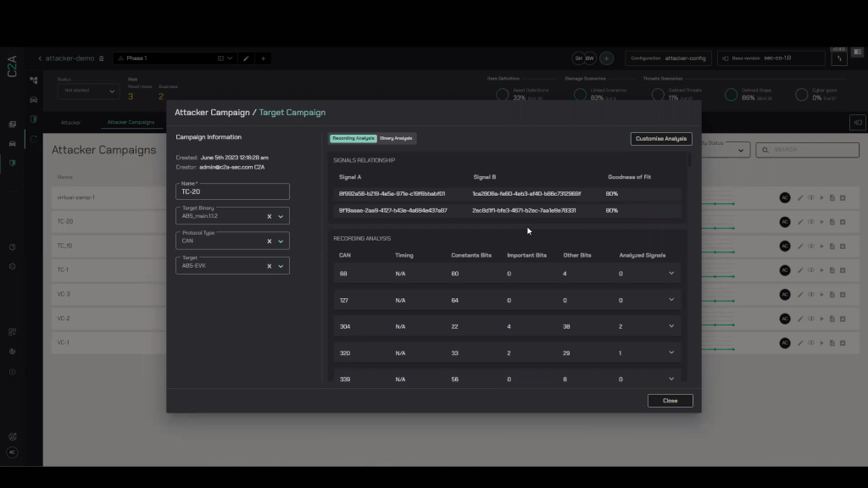Open the SH user avatar
The height and width of the screenshot is (488, 868).
tap(578, 58)
